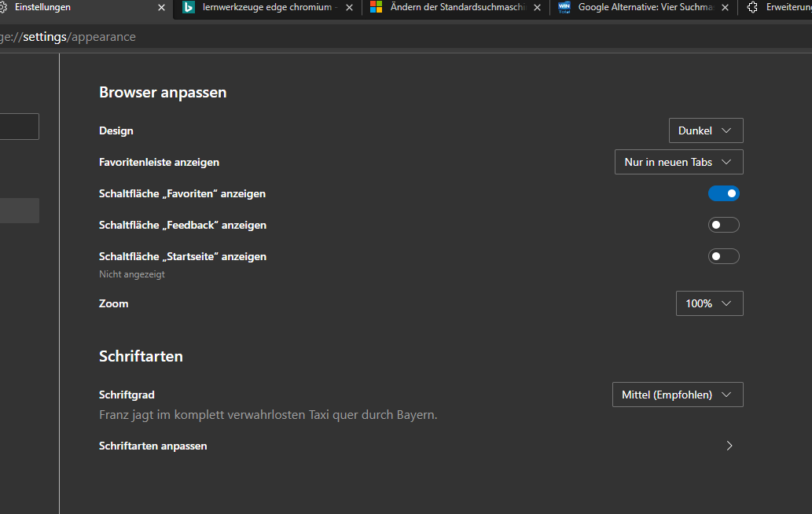Click the chevron arrow next to Schriftarten anpassen
The height and width of the screenshot is (514, 812).
(729, 446)
